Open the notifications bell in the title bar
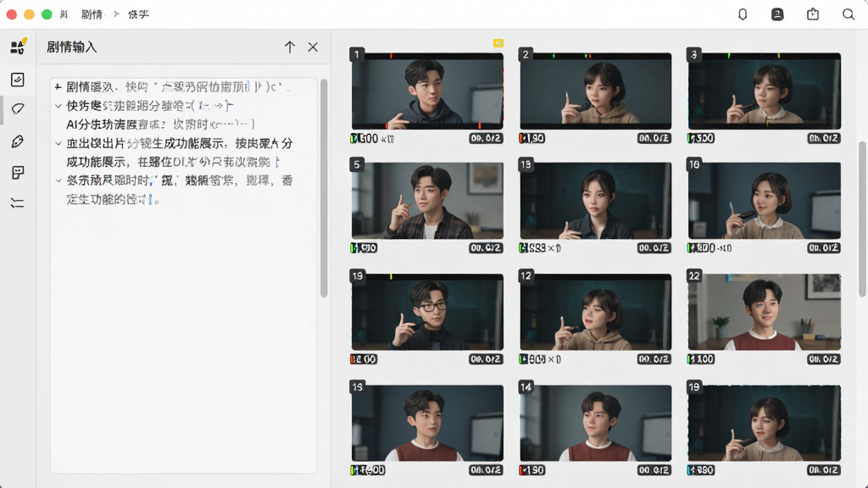 [743, 14]
